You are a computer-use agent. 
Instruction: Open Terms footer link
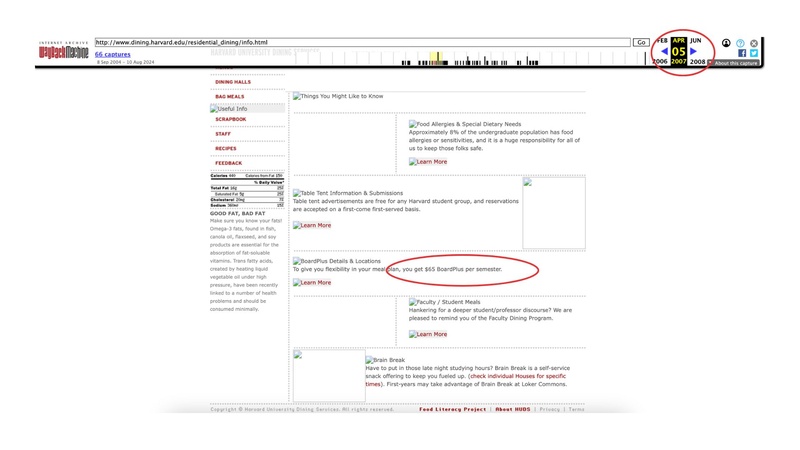click(577, 409)
